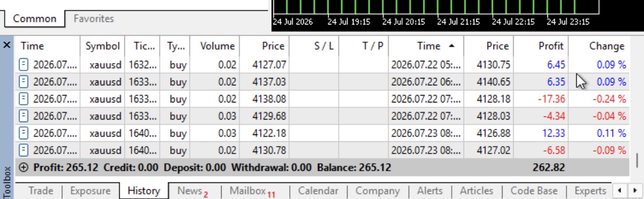
Task: Open the Company tab
Action: tap(378, 190)
